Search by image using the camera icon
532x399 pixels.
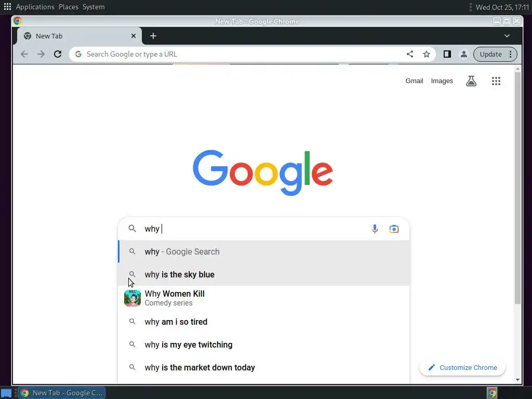pos(394,229)
